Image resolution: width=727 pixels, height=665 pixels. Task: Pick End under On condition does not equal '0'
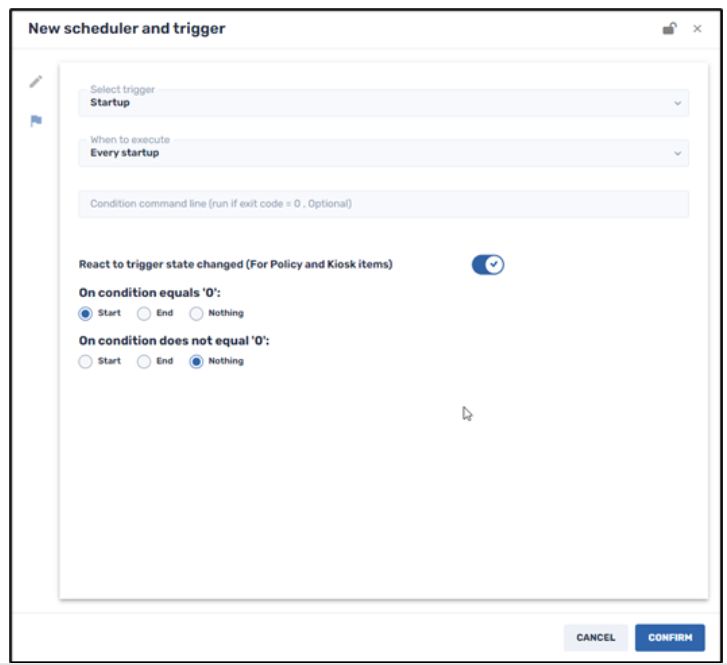coord(144,361)
